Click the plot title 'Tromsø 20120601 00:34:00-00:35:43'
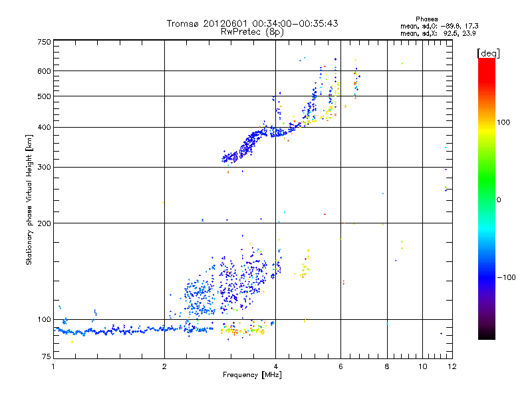 click(x=252, y=23)
